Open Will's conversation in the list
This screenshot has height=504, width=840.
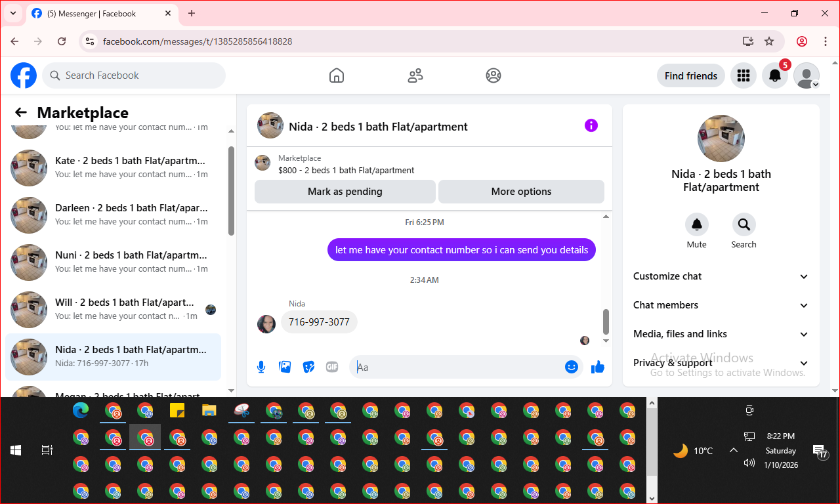click(x=114, y=310)
